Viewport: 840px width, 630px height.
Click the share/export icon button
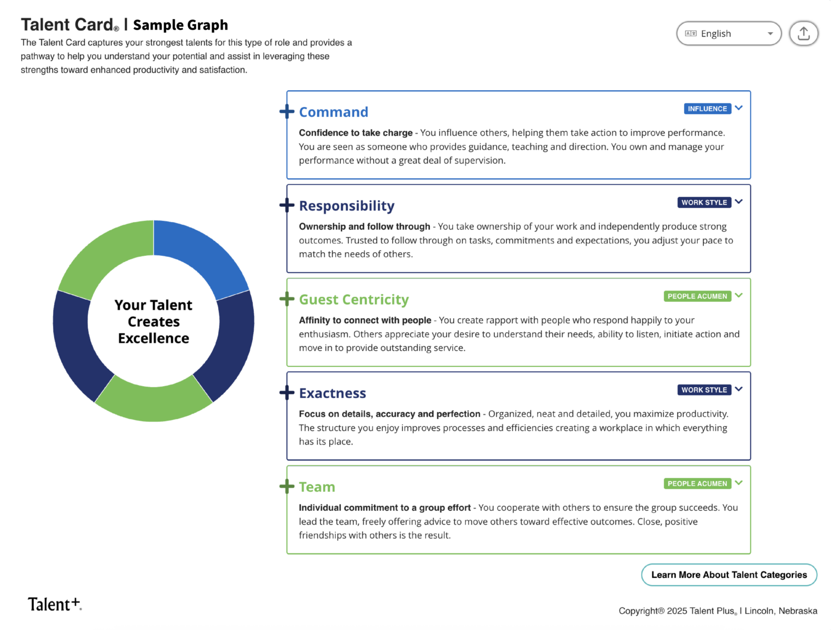coord(803,33)
